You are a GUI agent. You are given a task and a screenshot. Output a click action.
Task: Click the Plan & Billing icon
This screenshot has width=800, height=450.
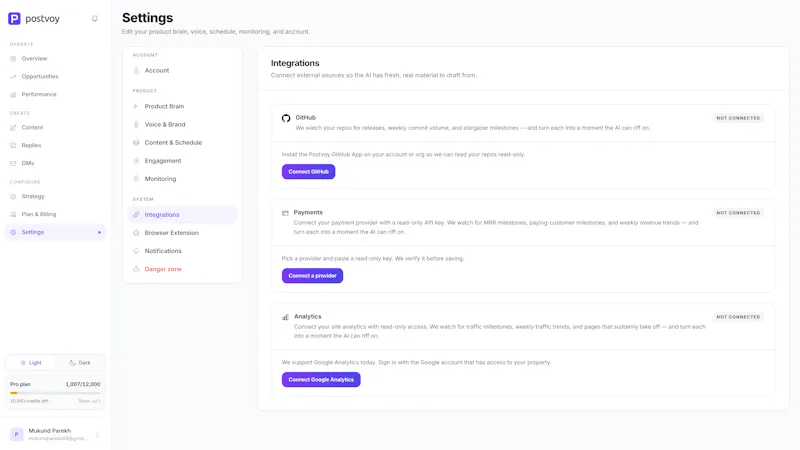[13, 214]
